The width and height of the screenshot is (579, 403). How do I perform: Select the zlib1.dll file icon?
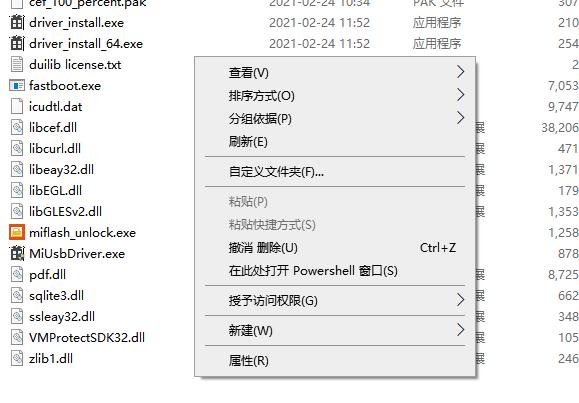[x=17, y=358]
